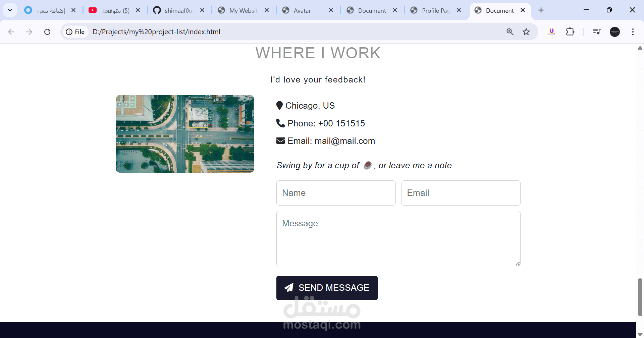Click into the Name input field

tap(336, 193)
